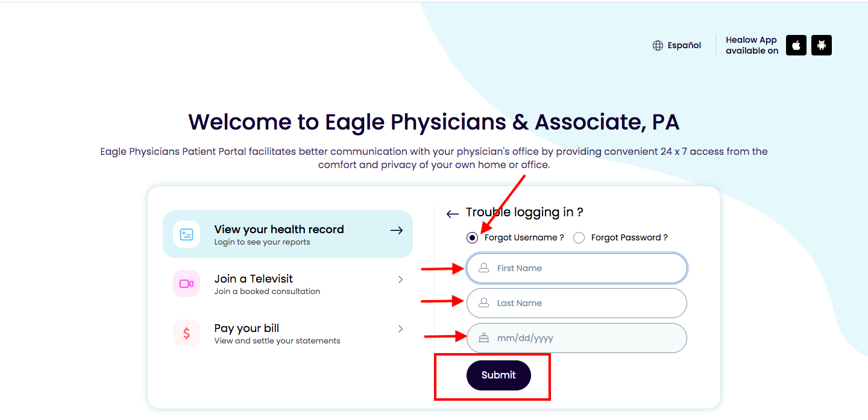
Task: Expand Pay your bill chevron
Action: point(400,329)
